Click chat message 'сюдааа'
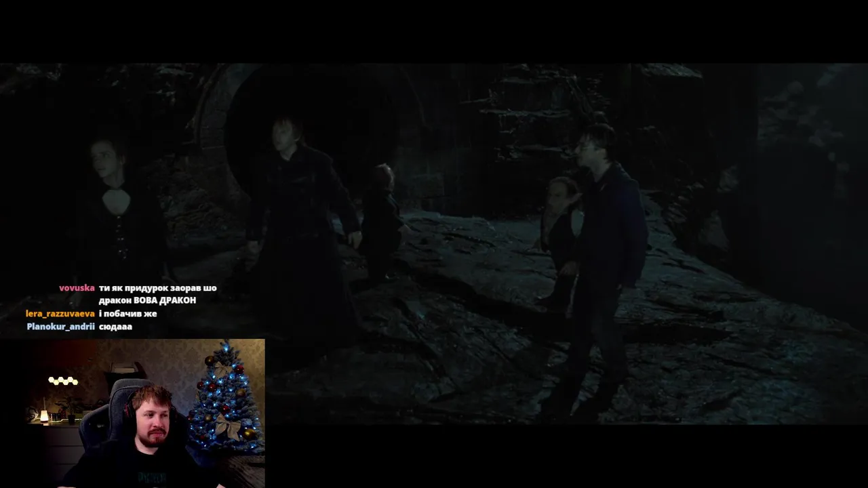The width and height of the screenshot is (868, 488). tap(115, 327)
